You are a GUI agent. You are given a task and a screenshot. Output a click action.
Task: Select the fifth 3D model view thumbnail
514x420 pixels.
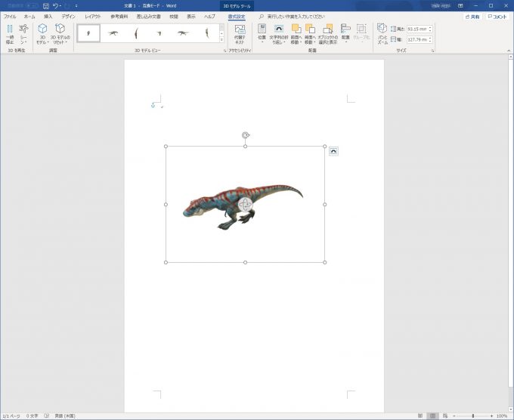(x=183, y=33)
